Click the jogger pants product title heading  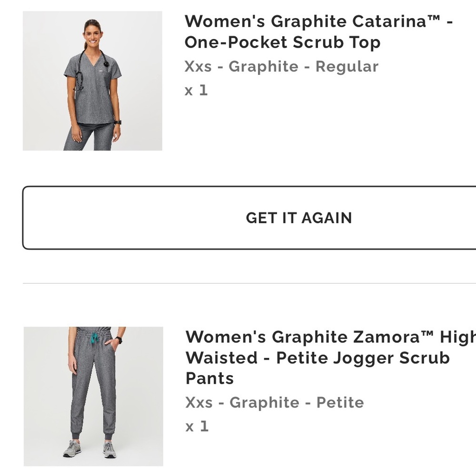(318, 357)
